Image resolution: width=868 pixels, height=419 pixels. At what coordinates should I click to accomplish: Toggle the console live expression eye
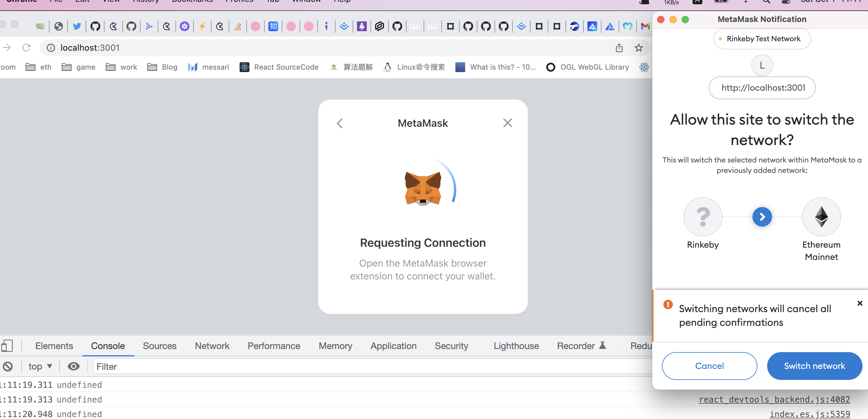[x=73, y=366]
